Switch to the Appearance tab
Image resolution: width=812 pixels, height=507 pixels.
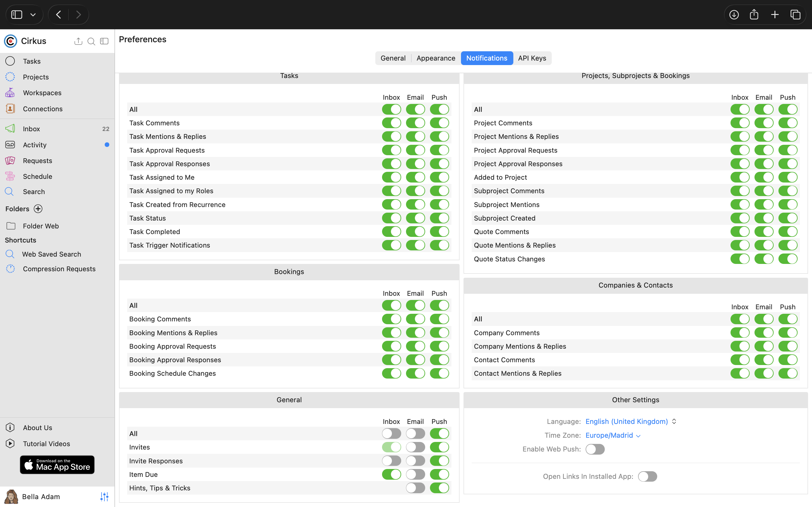[x=436, y=58]
